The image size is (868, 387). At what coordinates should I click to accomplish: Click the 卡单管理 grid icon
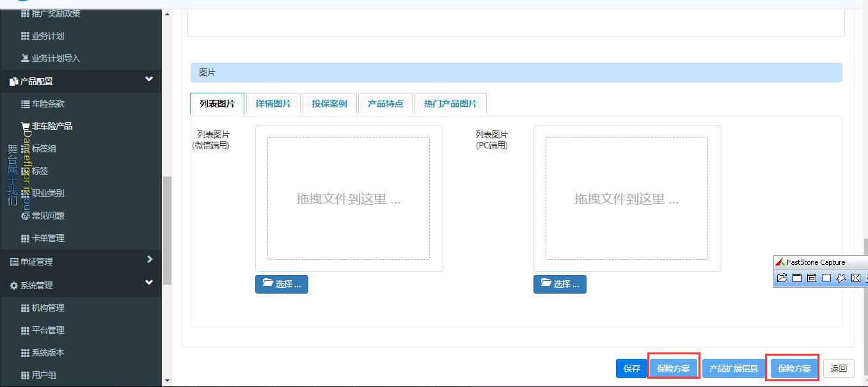(x=25, y=238)
